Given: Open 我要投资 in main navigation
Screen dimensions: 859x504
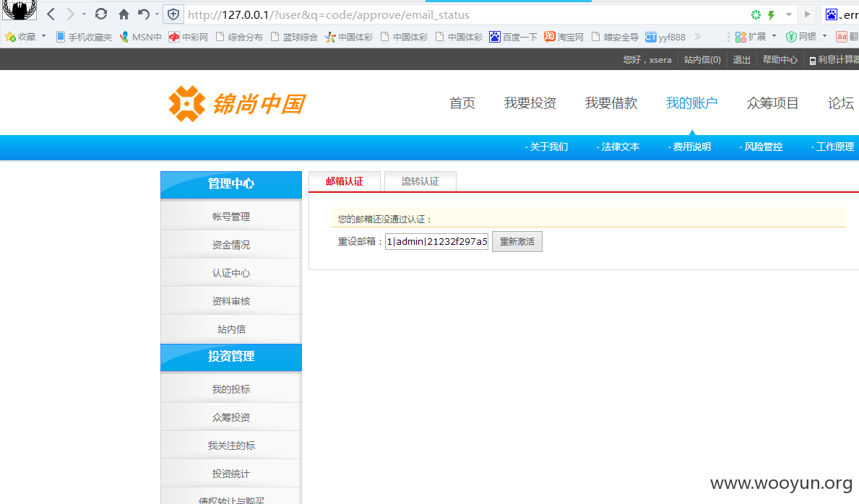Looking at the screenshot, I should coord(530,103).
